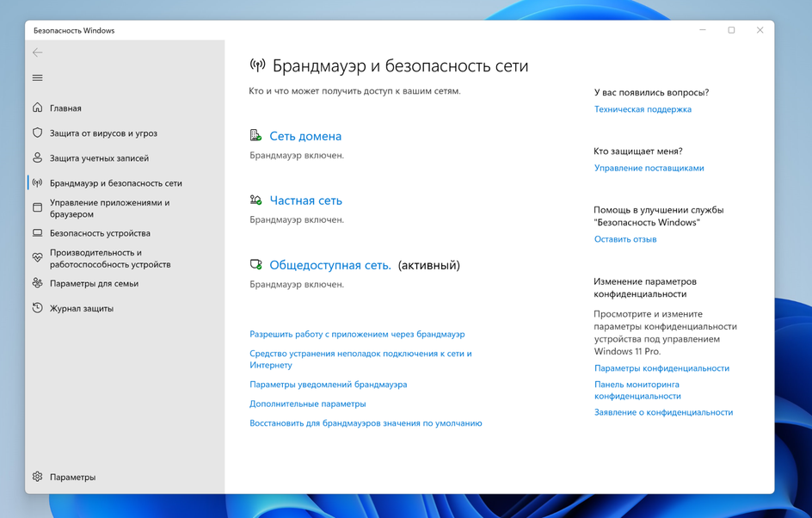This screenshot has height=518, width=812.
Task: Click the gear icon for Параметры
Action: pos(37,477)
